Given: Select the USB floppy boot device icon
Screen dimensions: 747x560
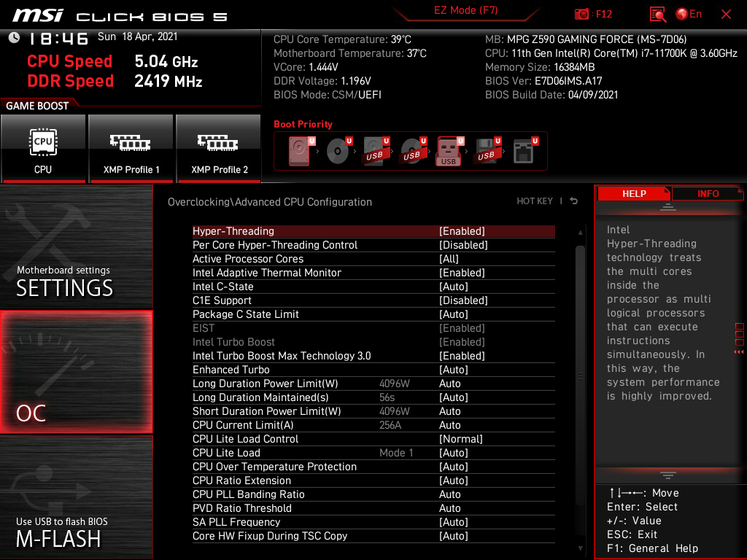Looking at the screenshot, I should click(x=487, y=151).
